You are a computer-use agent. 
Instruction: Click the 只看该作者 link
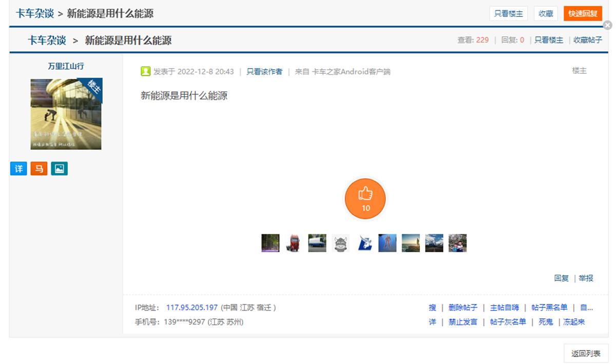tap(264, 72)
